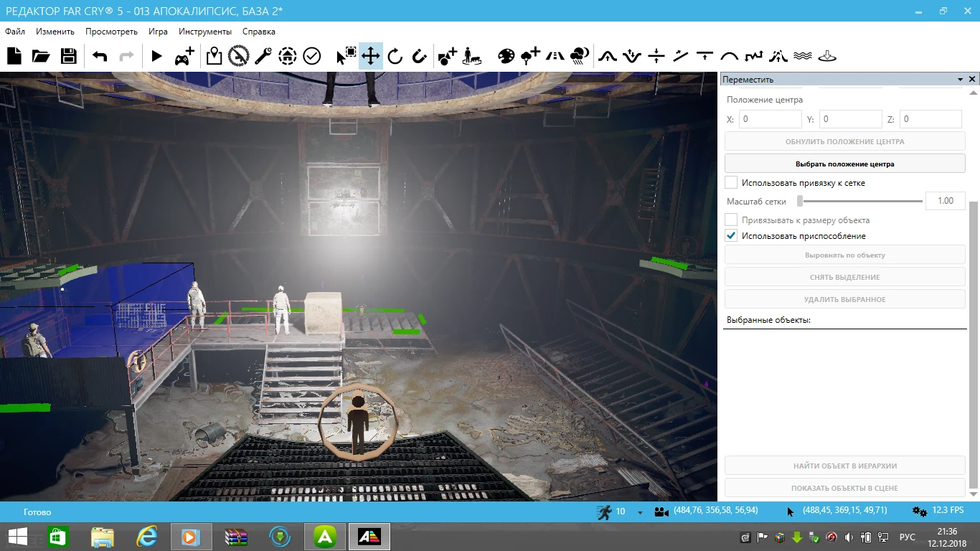Open the Переместить panel dropdown arrow
Viewport: 980px width, 551px height.
click(960, 80)
